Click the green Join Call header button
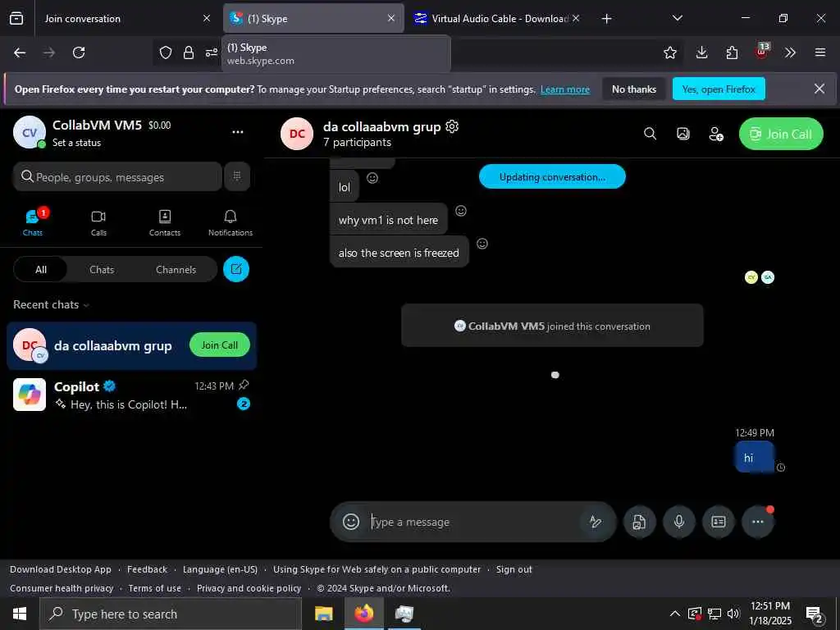 (781, 134)
